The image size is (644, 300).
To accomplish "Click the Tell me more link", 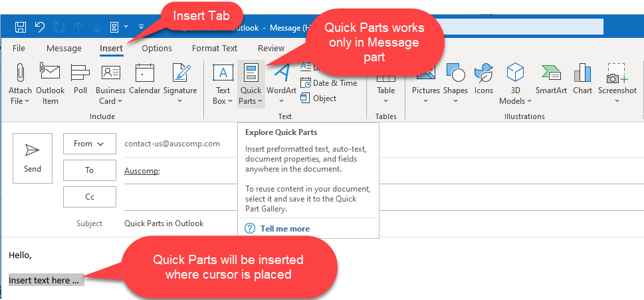I will 285,229.
